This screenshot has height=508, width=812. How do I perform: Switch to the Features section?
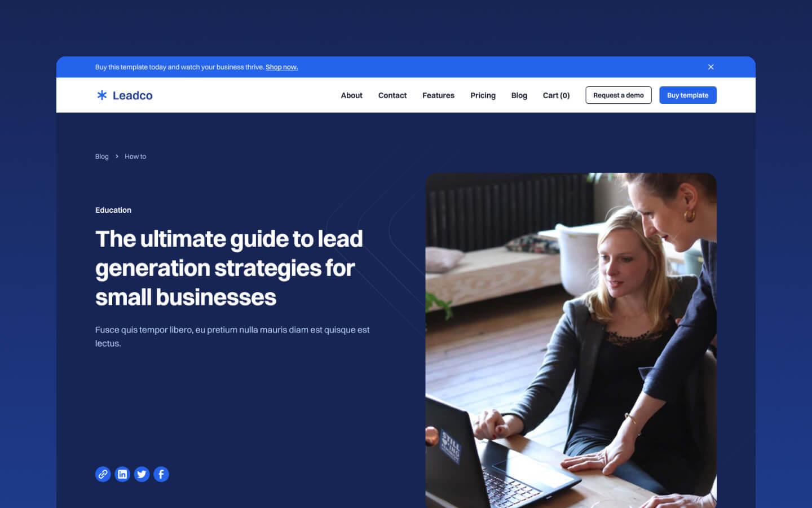pos(438,95)
